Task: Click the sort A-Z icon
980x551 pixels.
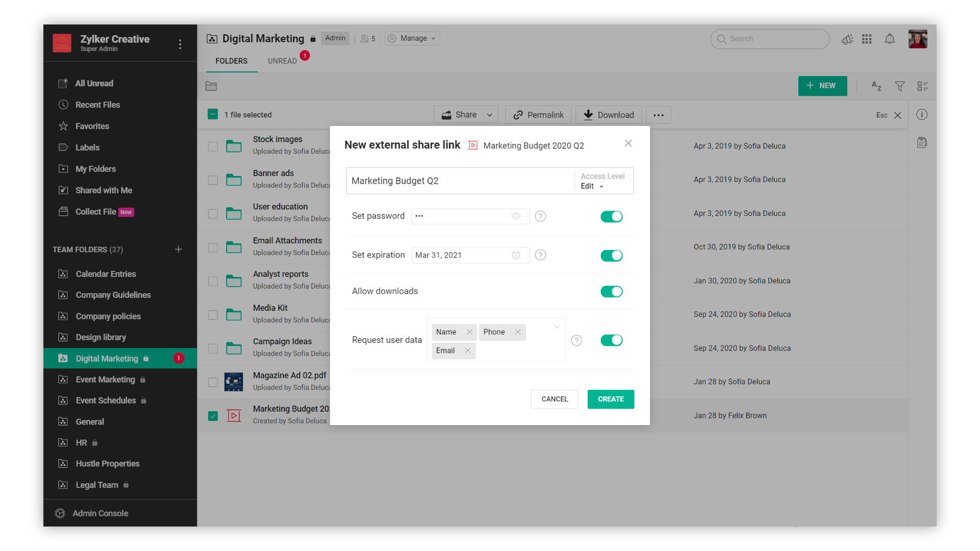Action: click(x=876, y=86)
